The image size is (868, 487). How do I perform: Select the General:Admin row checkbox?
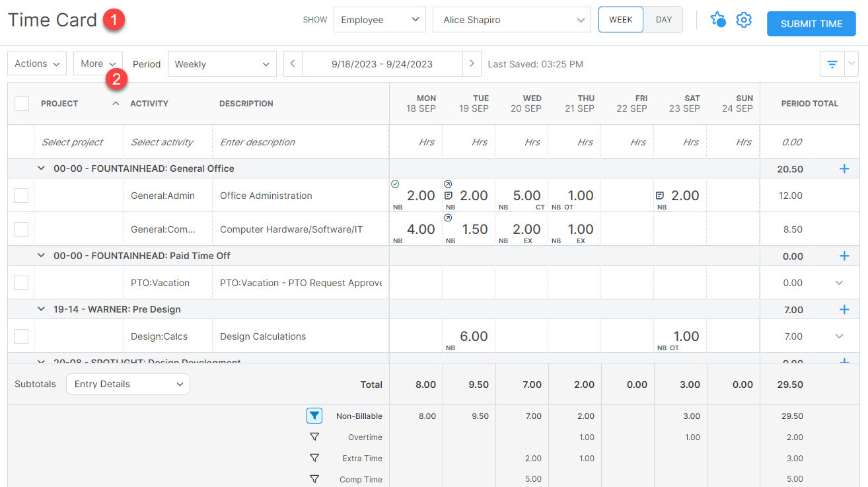tap(20, 195)
